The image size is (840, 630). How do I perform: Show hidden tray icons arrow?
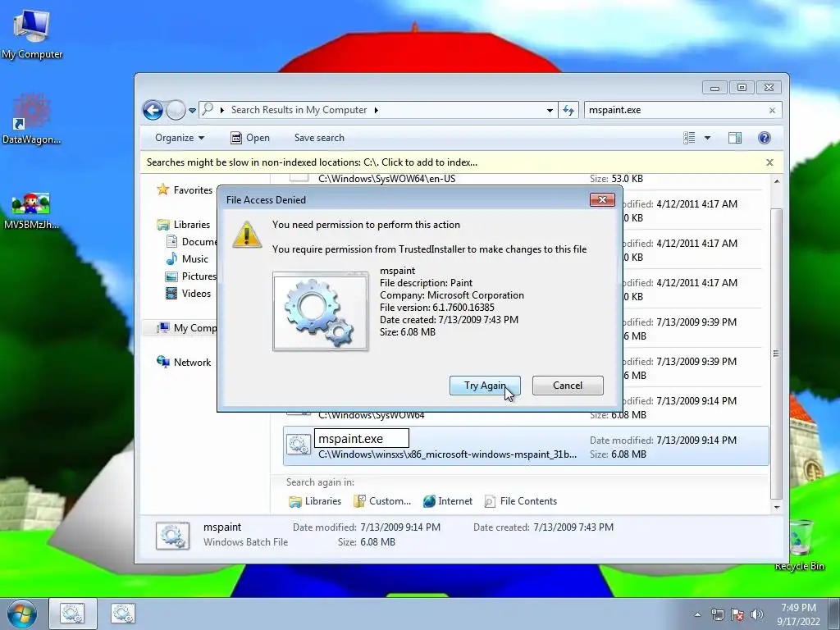(697, 614)
